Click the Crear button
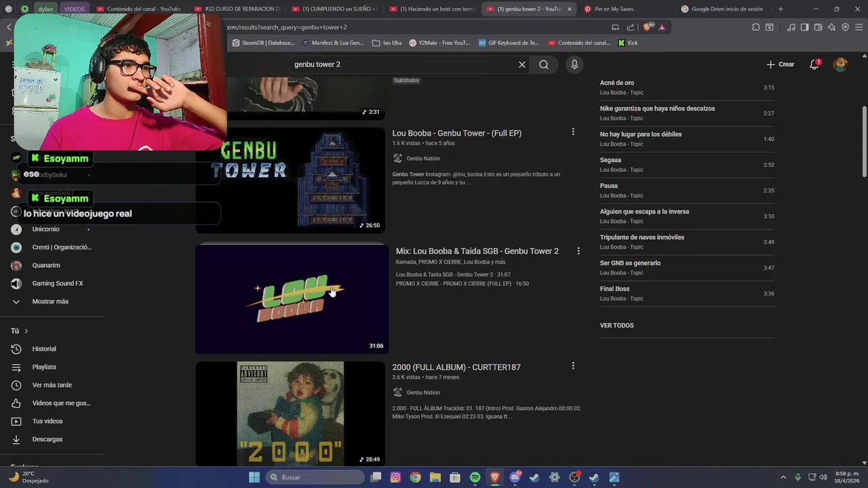Image resolution: width=868 pixels, height=488 pixels. (781, 64)
